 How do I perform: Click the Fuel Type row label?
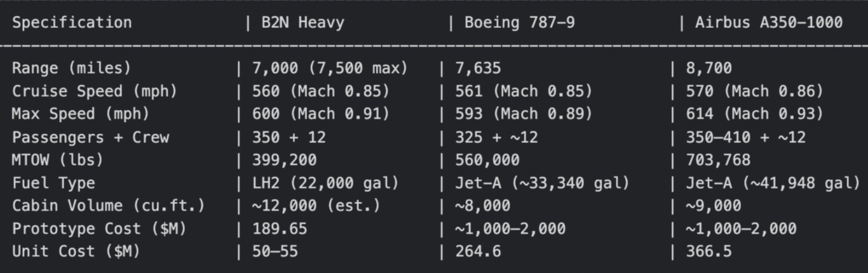click(x=53, y=183)
